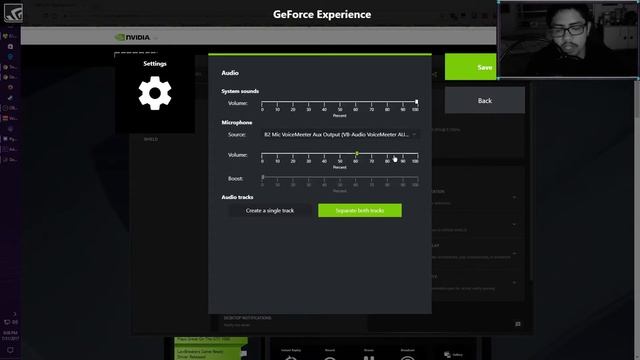This screenshot has height=360, width=640.
Task: Click the Record label in overlay
Action: pyautogui.click(x=330, y=350)
